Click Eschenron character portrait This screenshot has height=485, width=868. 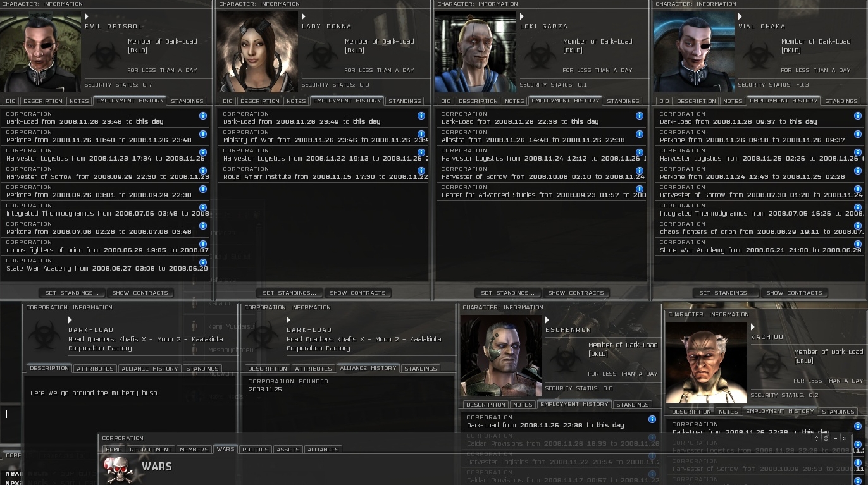[501, 355]
